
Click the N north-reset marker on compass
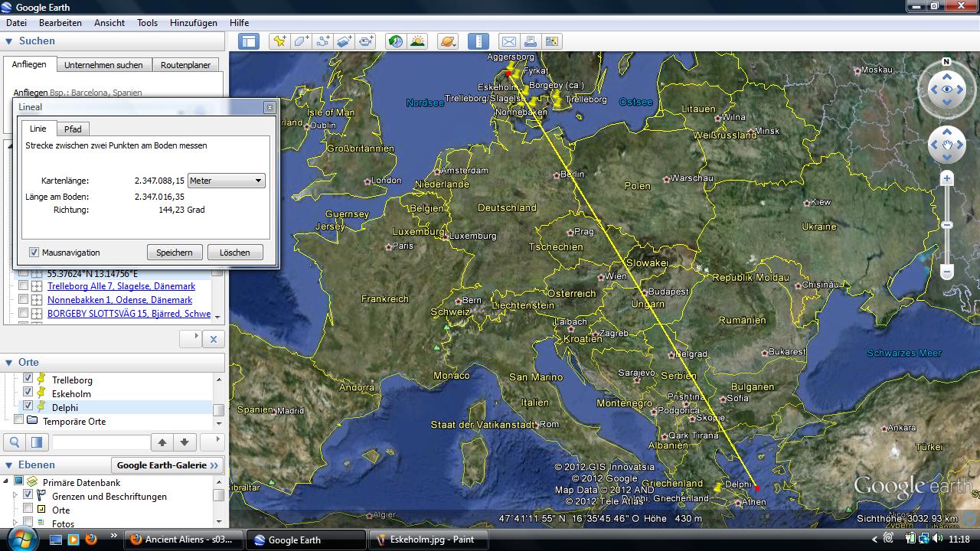point(946,62)
